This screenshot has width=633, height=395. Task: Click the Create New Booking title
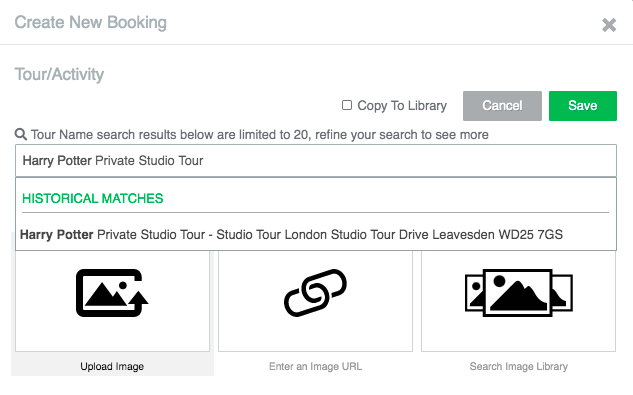90,23
